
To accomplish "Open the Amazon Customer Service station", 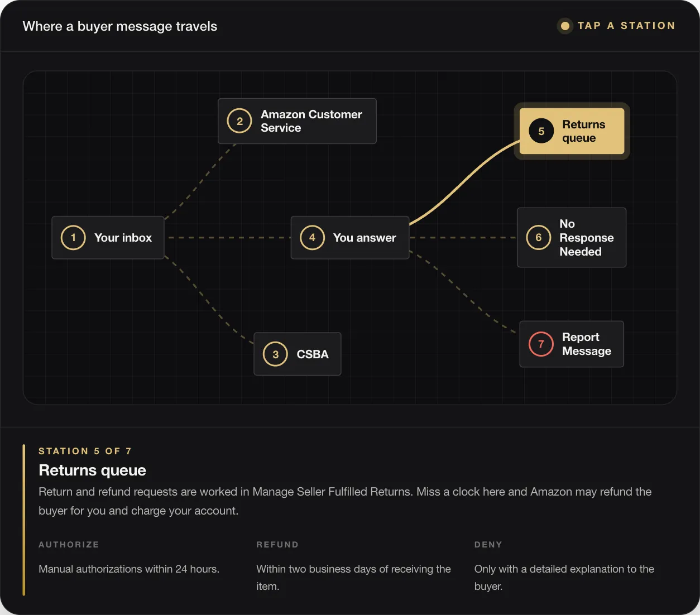I will [x=297, y=121].
